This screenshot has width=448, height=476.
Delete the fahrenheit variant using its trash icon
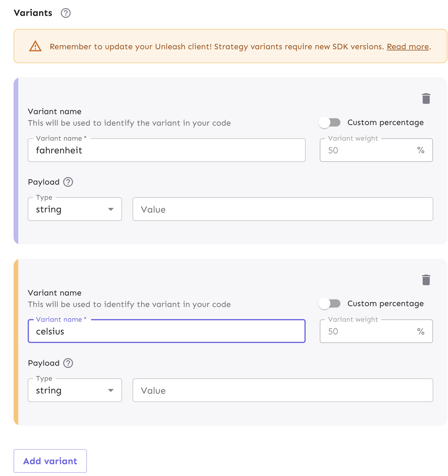pyautogui.click(x=426, y=99)
